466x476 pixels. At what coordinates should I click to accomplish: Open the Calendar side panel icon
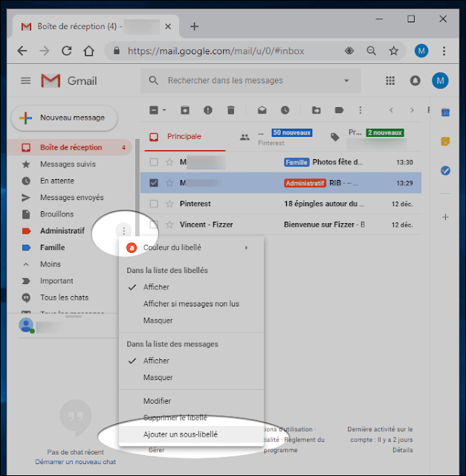pos(445,112)
